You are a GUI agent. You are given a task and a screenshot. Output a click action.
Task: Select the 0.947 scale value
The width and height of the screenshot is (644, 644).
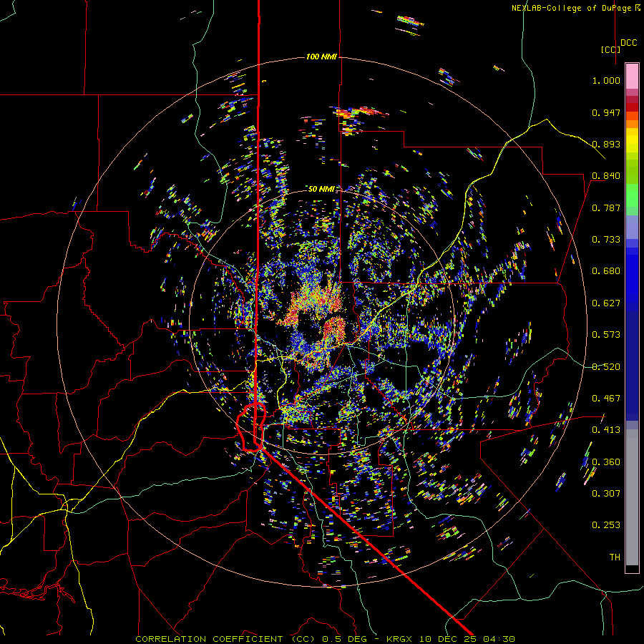606,112
